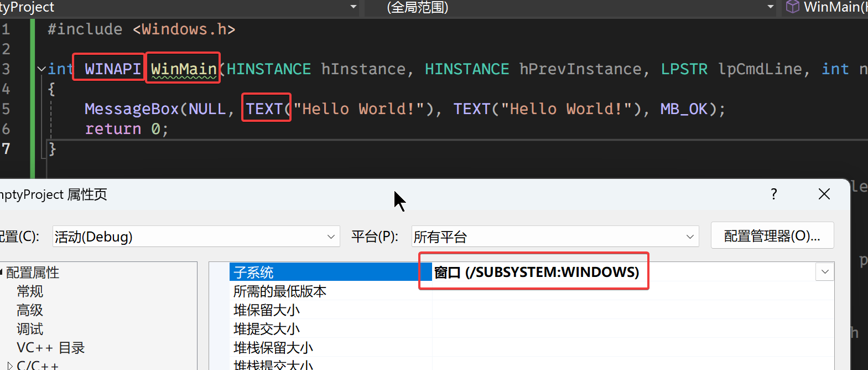Collapse the WinMain function fold chevron
This screenshot has height=370, width=868.
tap(41, 69)
